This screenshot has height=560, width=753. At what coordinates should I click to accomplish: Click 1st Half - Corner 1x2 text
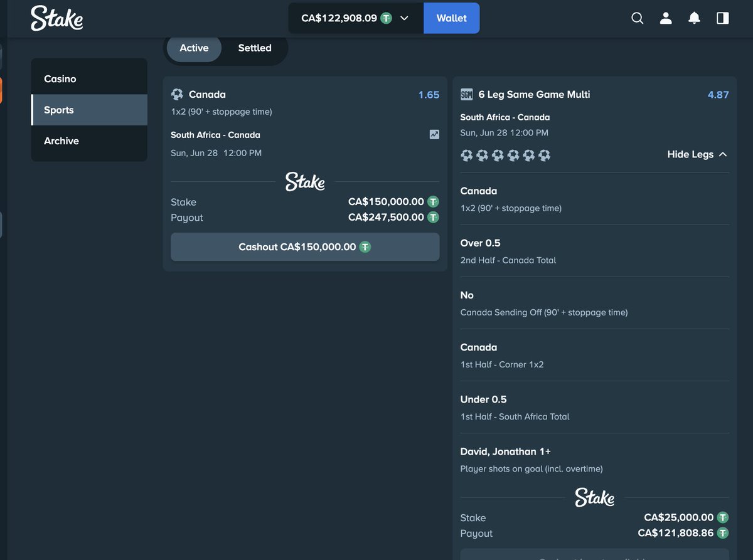502,364
